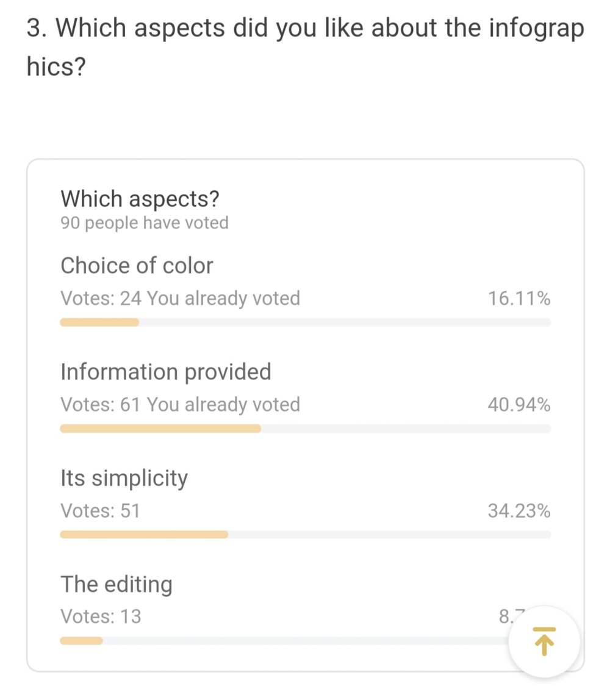Select the Its simplicity poll option
Image resolution: width=610 pixels, height=700 pixels.
click(x=124, y=478)
